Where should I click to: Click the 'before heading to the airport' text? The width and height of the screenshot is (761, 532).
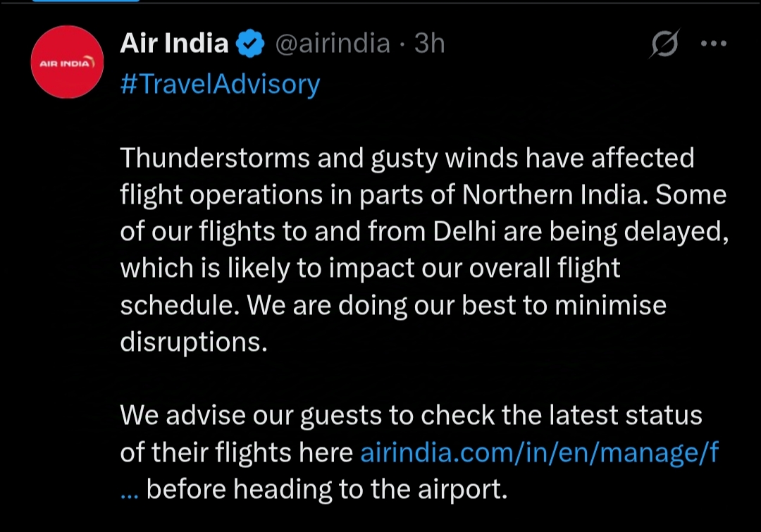[327, 489]
